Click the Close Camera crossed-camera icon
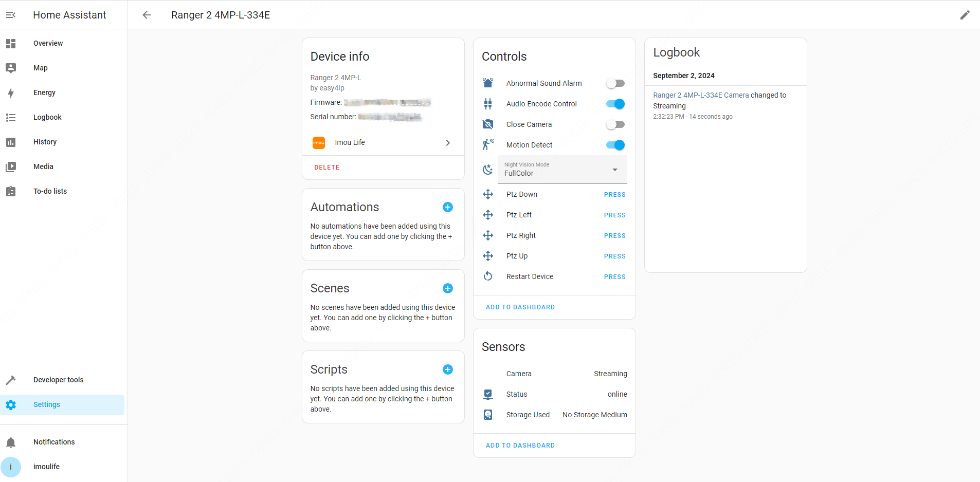980x482 pixels. coord(488,124)
